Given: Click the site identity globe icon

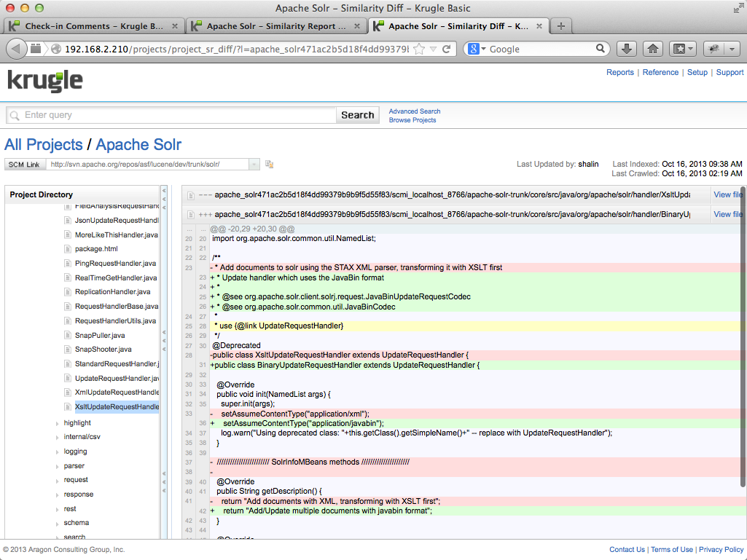Looking at the screenshot, I should coord(56,49).
